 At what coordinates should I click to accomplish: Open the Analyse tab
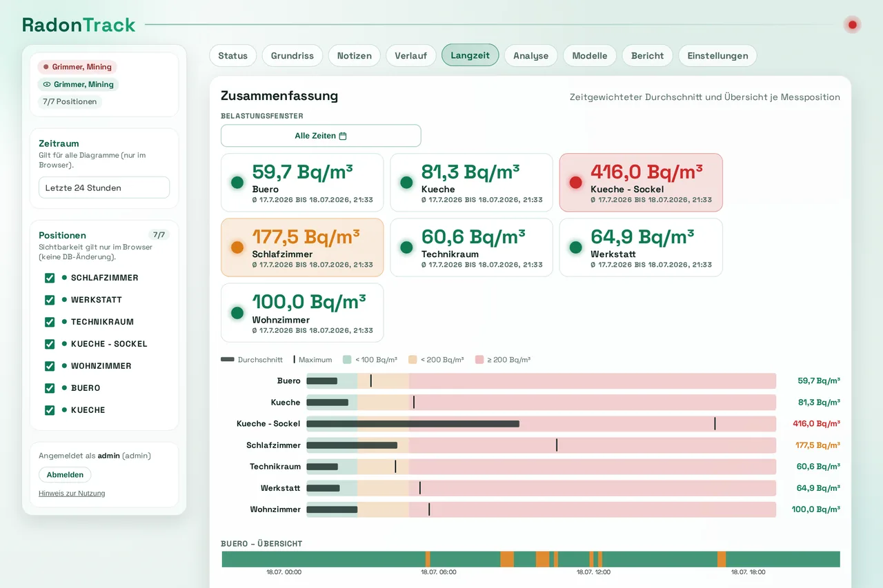click(x=531, y=56)
